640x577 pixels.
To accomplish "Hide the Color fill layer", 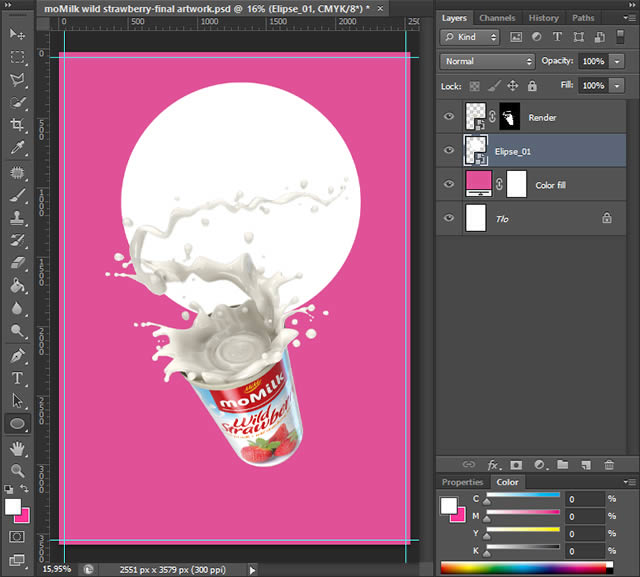I will tap(449, 184).
